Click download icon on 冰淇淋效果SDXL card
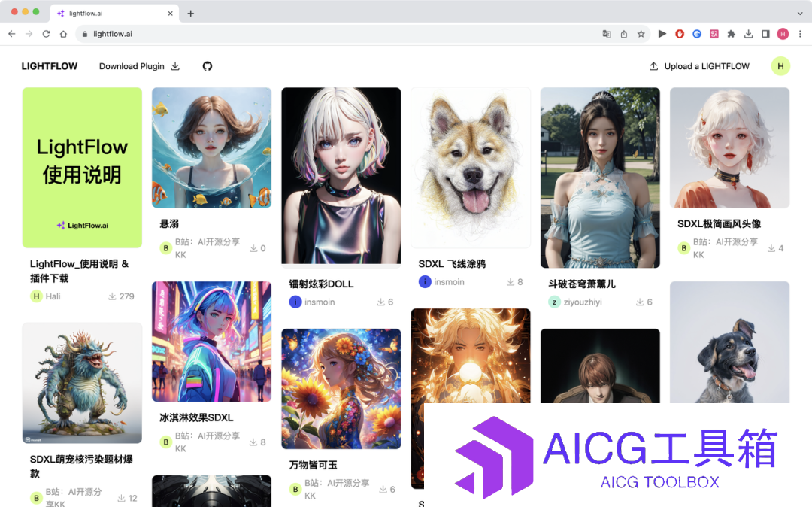 (253, 442)
